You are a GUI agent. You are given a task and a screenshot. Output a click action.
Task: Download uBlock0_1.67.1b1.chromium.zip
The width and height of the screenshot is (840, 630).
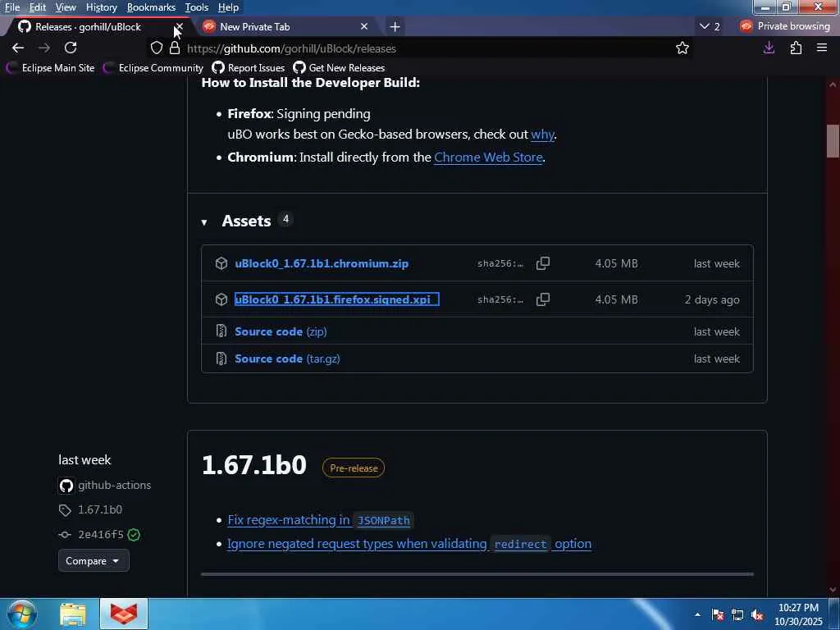322,263
